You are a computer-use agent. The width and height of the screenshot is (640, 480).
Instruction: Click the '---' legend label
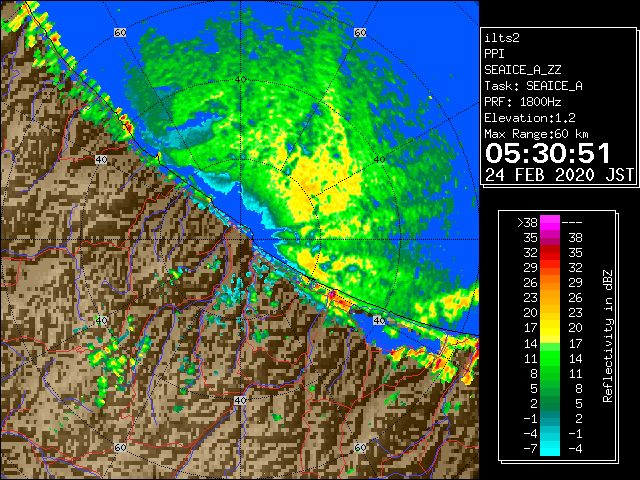tap(572, 223)
